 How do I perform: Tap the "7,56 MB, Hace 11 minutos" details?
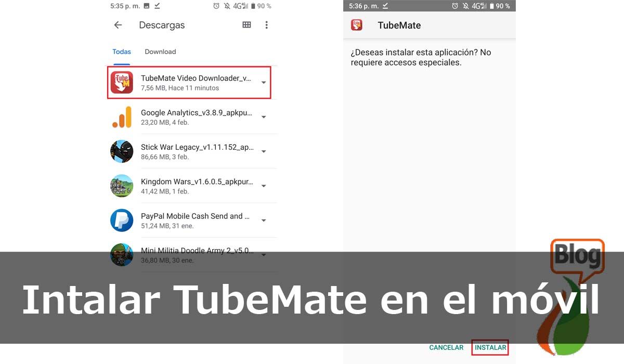click(180, 88)
